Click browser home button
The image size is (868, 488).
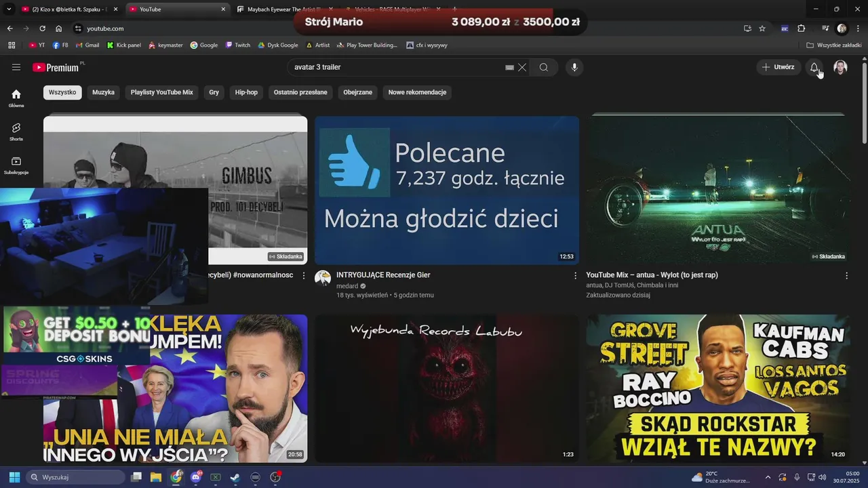pyautogui.click(x=58, y=28)
